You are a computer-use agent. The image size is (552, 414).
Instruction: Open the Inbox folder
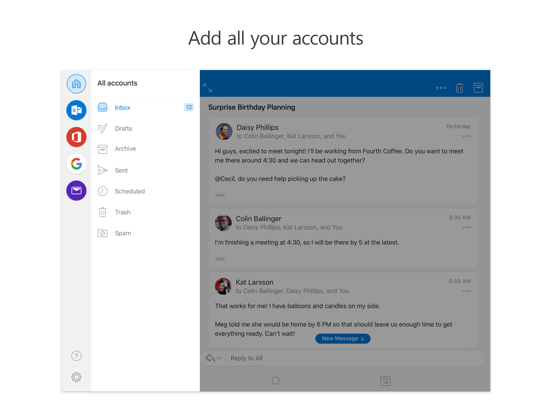145,107
